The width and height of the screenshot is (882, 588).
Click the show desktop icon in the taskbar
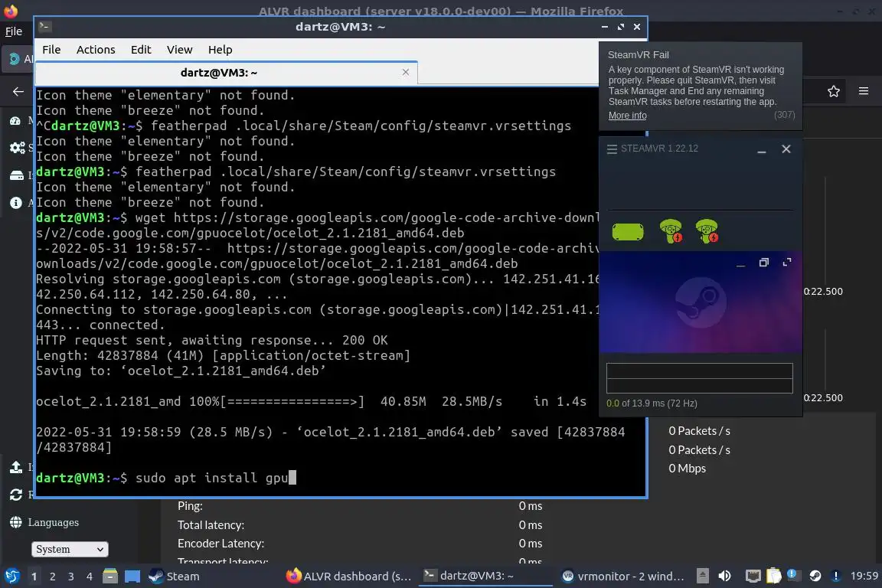click(x=132, y=577)
